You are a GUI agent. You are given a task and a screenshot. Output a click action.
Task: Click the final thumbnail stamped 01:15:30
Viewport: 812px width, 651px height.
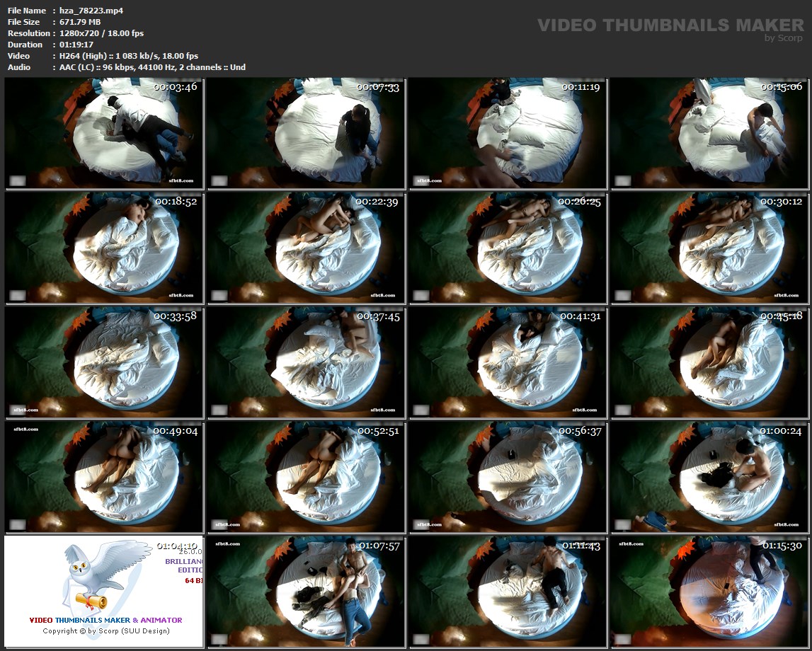click(x=709, y=592)
